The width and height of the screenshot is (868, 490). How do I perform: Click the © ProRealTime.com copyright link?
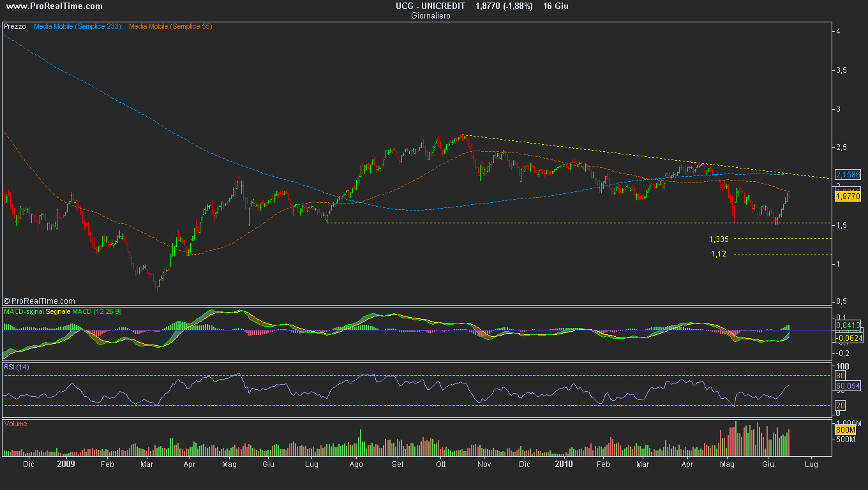pos(40,301)
